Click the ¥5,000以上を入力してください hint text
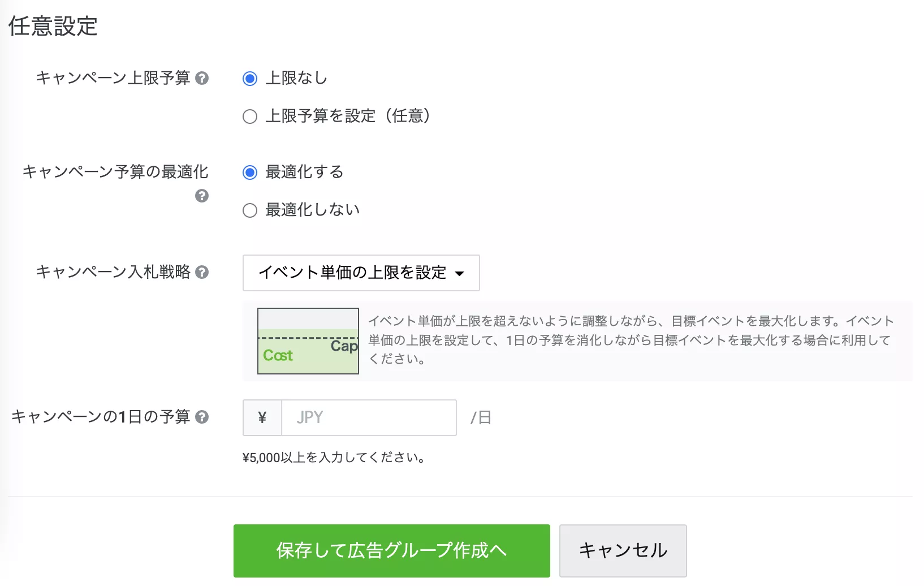This screenshot has height=586, width=924. tap(334, 457)
